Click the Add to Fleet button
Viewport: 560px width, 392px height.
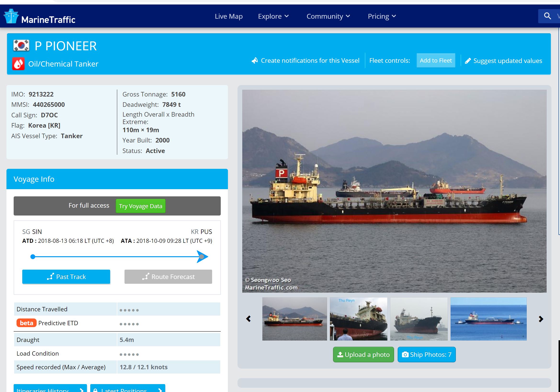(x=436, y=61)
